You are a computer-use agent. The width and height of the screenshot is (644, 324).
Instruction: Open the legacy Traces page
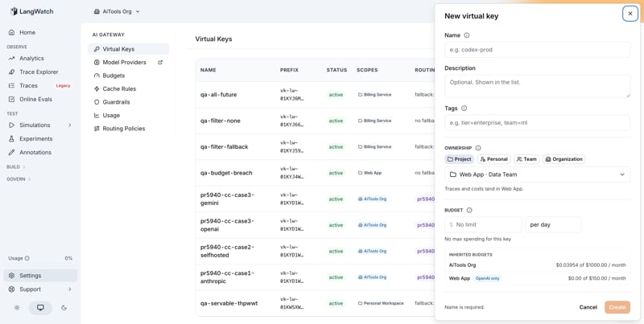coord(40,86)
